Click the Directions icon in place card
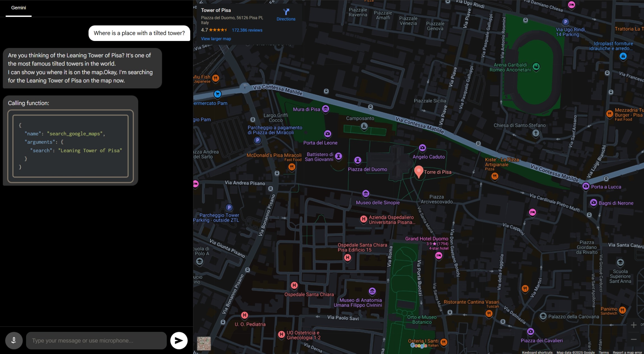The width and height of the screenshot is (644, 354). click(x=286, y=12)
